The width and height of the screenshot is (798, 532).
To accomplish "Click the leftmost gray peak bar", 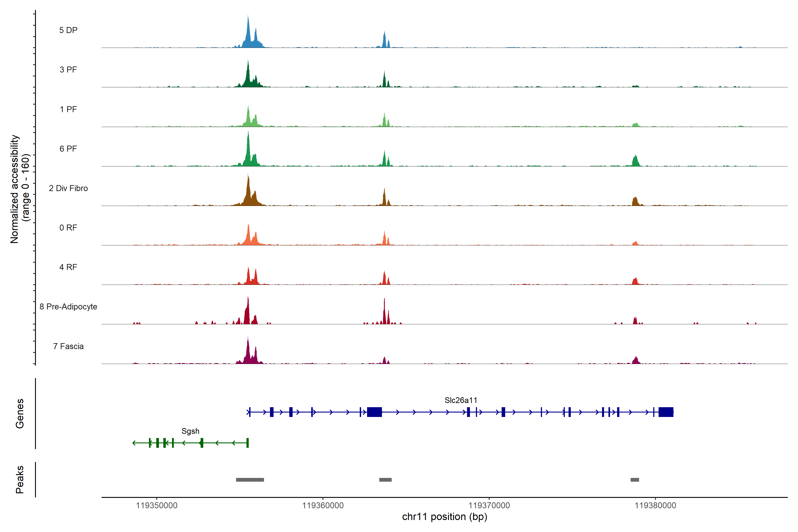I will pyautogui.click(x=250, y=479).
